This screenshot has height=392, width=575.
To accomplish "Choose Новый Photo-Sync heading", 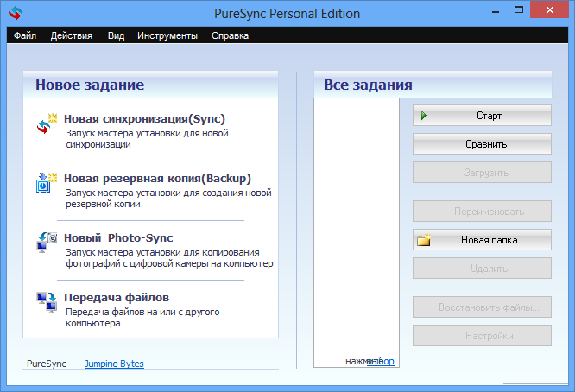I will click(118, 238).
